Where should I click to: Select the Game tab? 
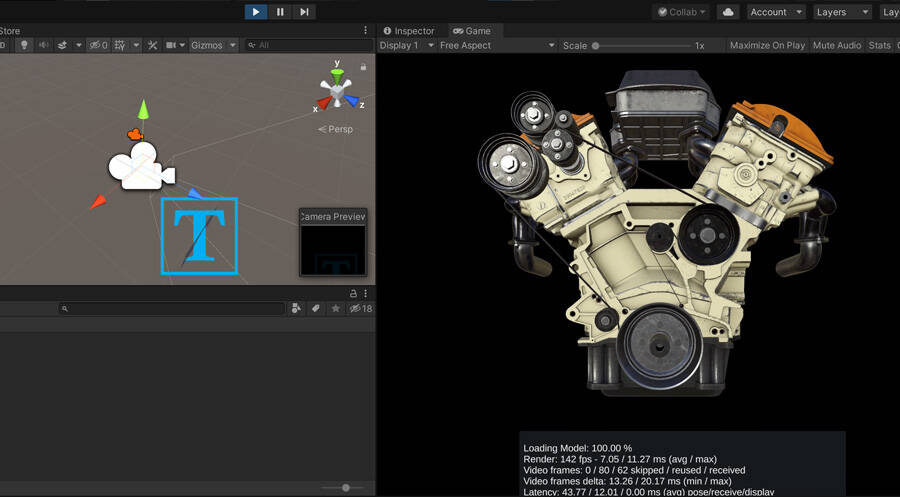click(472, 31)
